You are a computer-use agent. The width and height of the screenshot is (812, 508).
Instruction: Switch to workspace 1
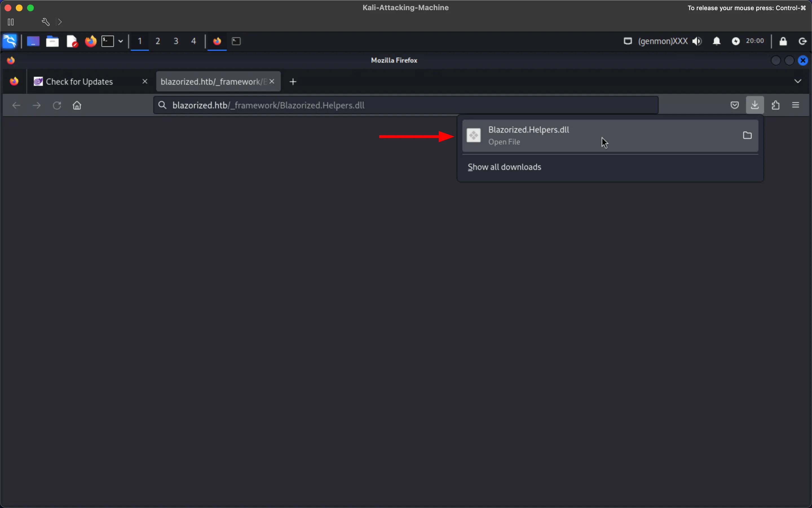140,41
